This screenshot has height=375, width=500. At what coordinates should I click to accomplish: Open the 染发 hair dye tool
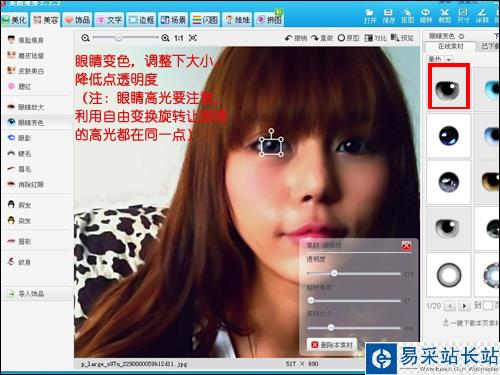coord(19,220)
